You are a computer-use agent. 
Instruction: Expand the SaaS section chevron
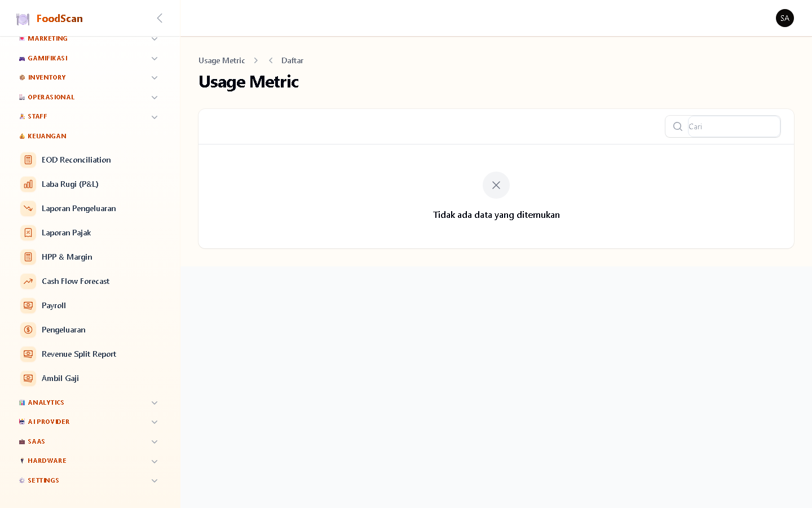coord(155,442)
